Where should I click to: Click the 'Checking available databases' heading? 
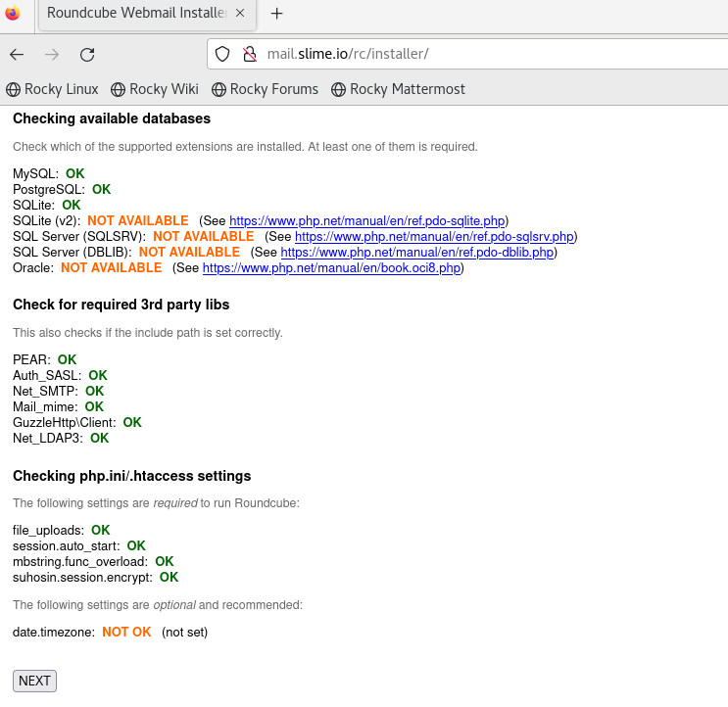[112, 118]
